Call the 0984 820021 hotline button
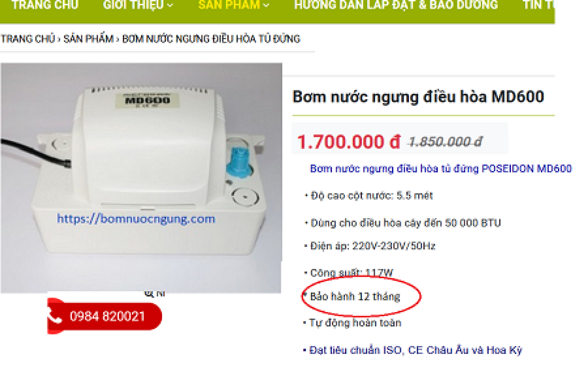Viewport: 588px width, 380px height. (105, 316)
